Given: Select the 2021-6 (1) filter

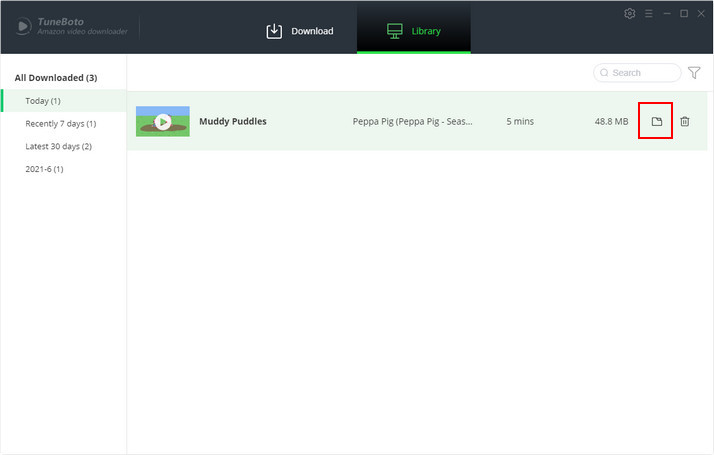Looking at the screenshot, I should coord(44,169).
